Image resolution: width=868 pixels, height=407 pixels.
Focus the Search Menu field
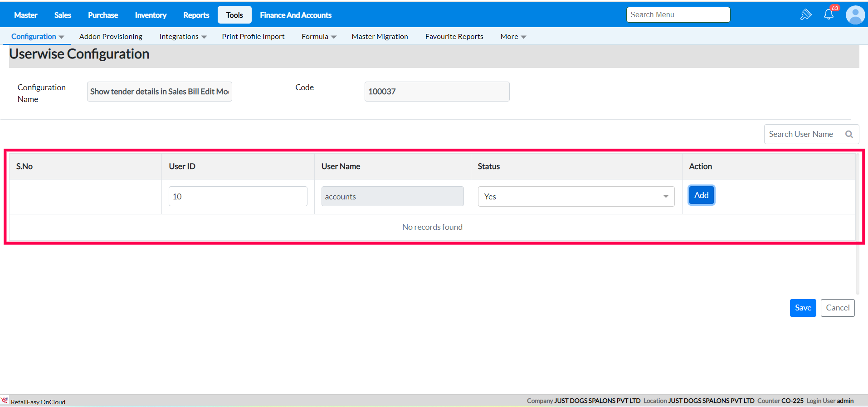tap(678, 15)
